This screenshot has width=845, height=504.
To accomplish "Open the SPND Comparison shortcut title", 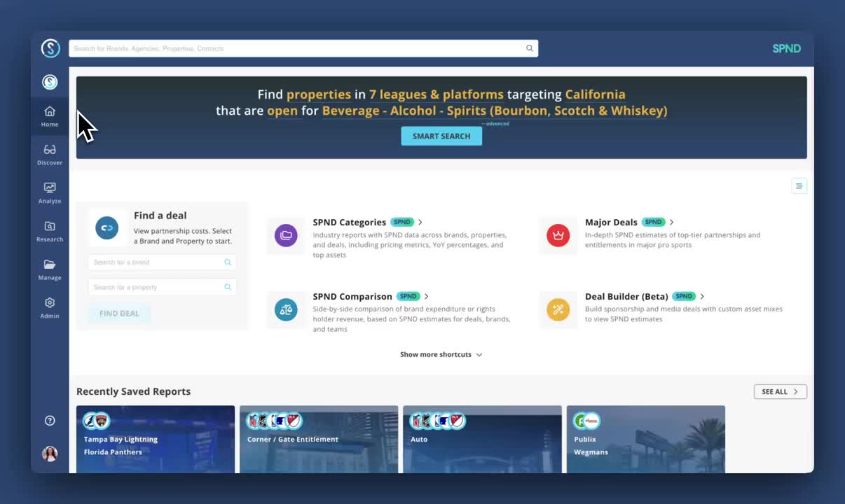I will tap(352, 296).
